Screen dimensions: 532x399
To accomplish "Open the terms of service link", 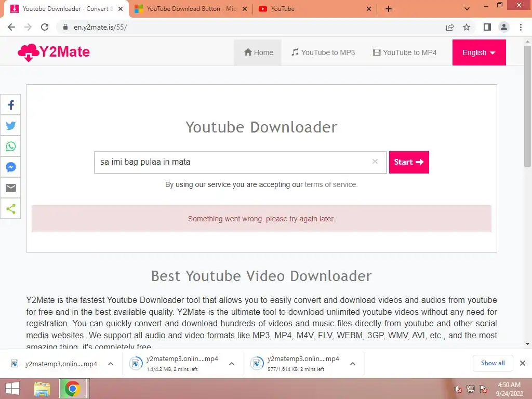I will click(x=331, y=184).
